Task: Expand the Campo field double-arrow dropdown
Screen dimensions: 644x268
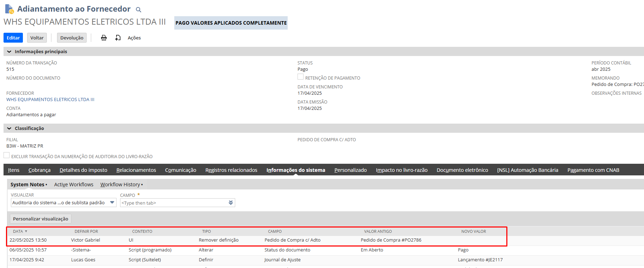Action: tap(231, 202)
